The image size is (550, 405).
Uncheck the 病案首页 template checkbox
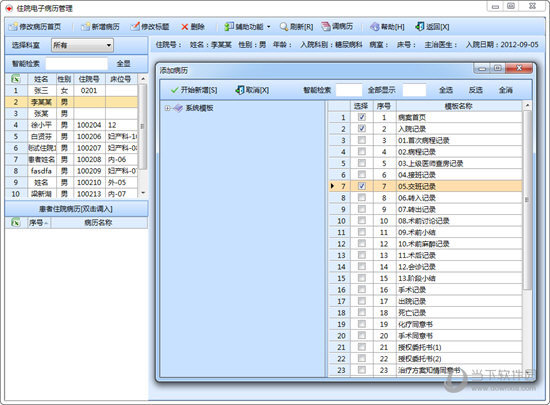pos(362,117)
